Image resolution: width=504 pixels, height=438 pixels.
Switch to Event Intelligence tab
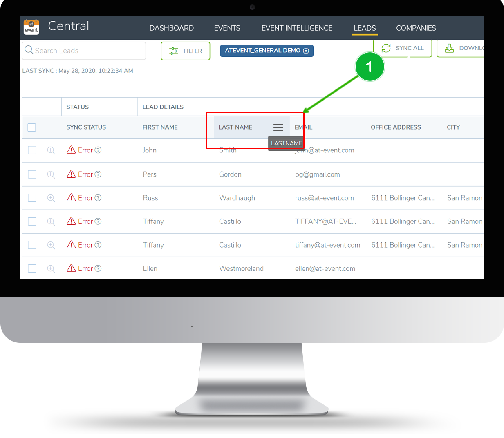(297, 28)
